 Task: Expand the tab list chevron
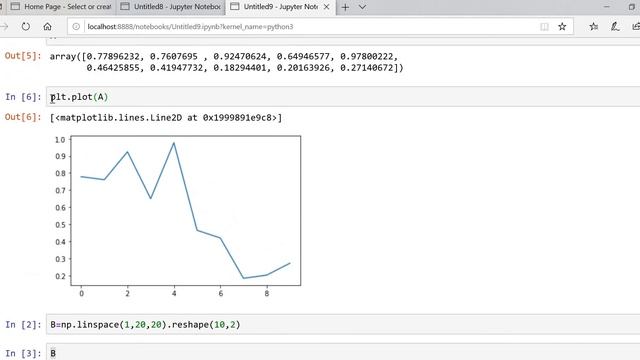click(x=362, y=7)
